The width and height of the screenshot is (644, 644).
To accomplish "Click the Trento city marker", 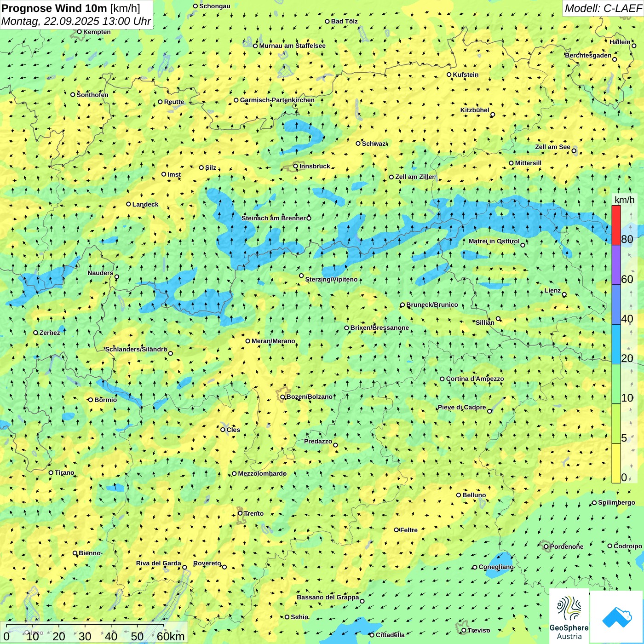I will (240, 513).
